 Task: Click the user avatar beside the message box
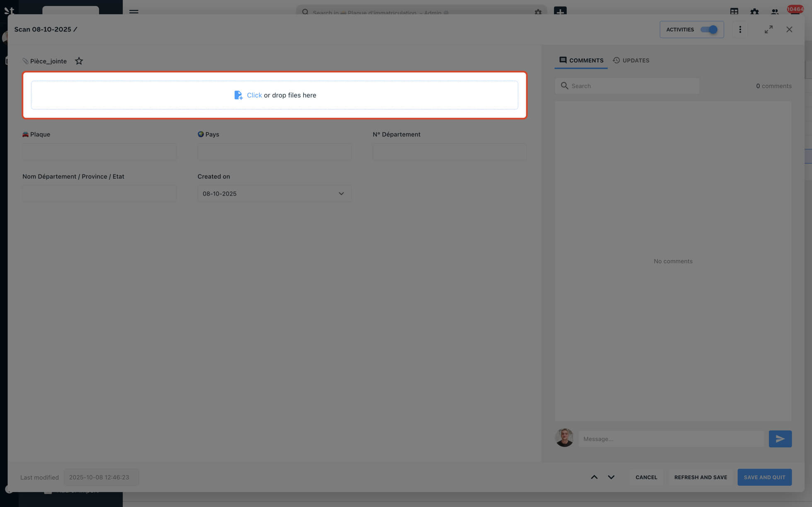[x=564, y=438]
